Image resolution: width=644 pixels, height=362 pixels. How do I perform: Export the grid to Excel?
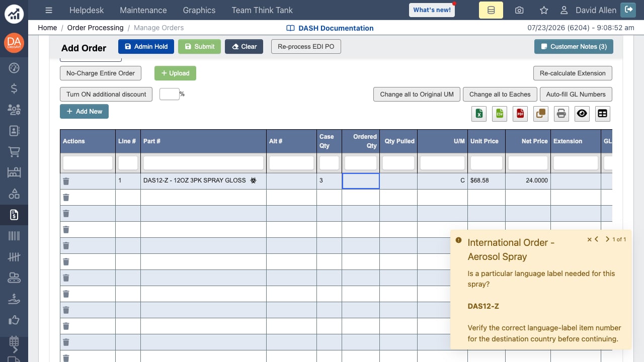(479, 114)
